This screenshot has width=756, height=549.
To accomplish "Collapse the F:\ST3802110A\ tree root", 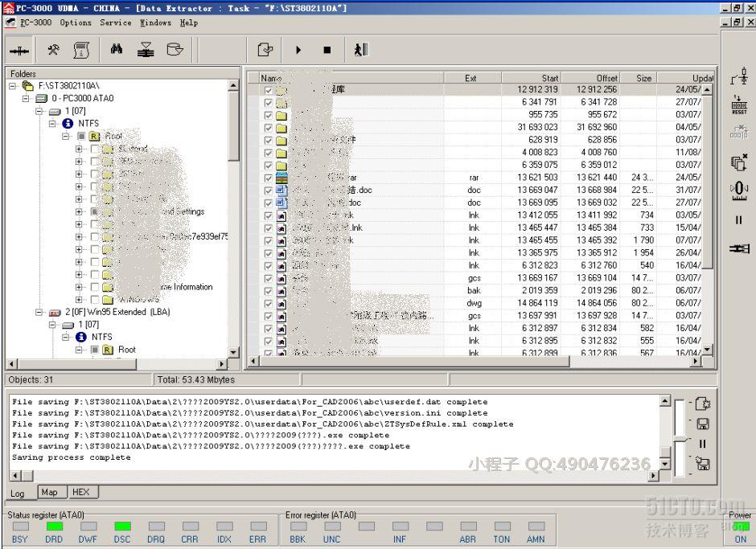I will (13, 86).
